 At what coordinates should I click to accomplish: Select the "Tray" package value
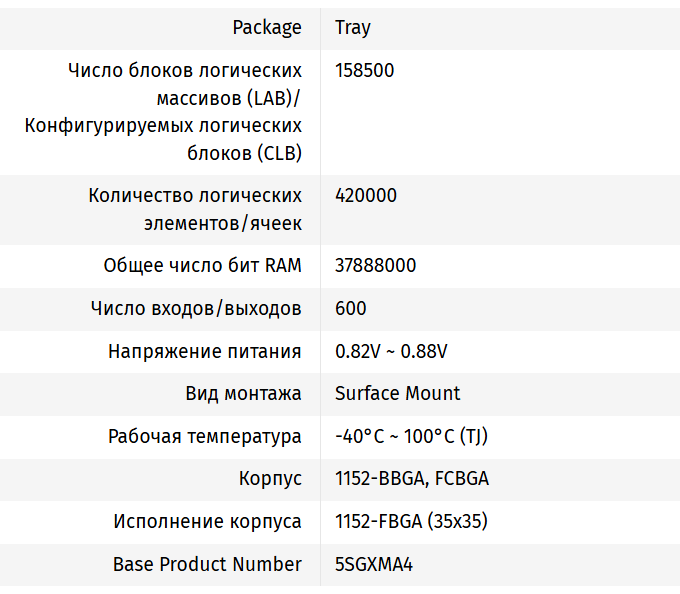pos(353,27)
